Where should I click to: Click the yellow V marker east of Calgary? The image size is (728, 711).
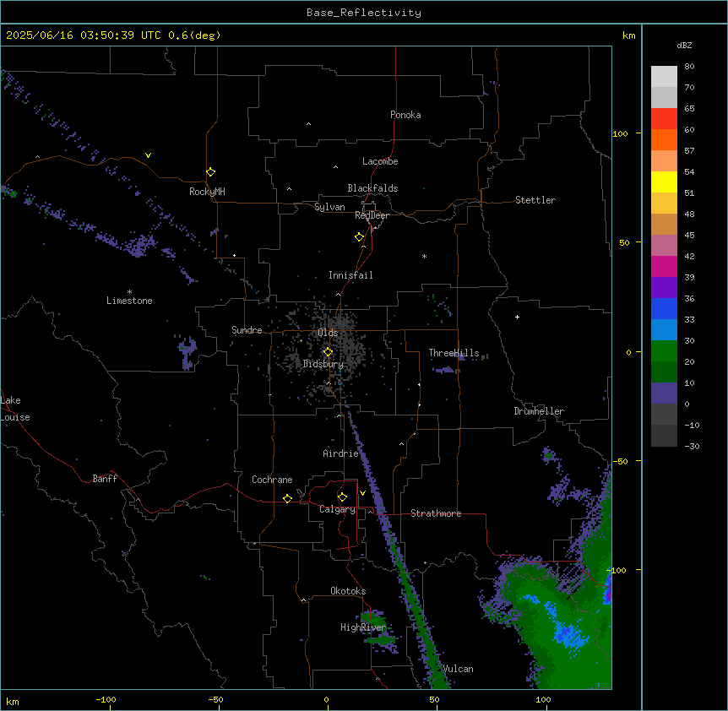coord(362,493)
